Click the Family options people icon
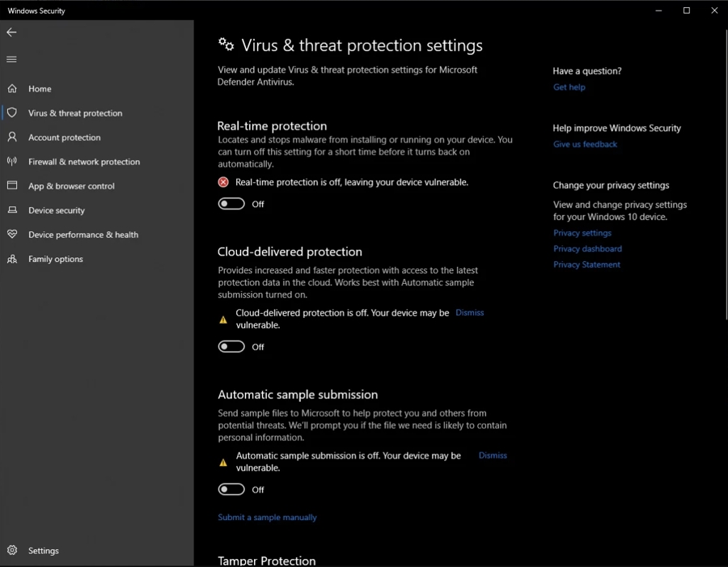The image size is (728, 567). (x=12, y=259)
